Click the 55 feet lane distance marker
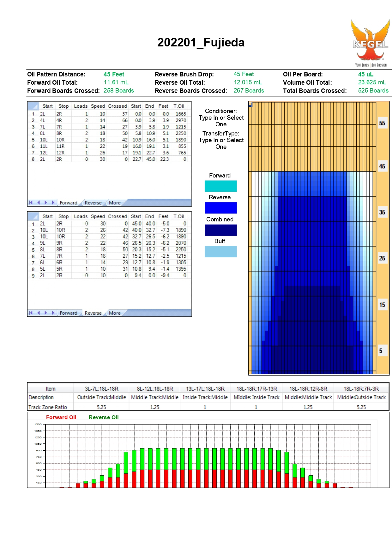The image size is (392, 554). [x=382, y=123]
